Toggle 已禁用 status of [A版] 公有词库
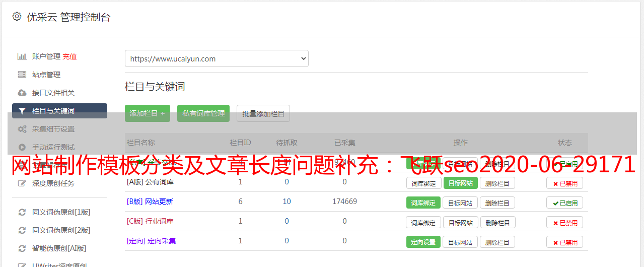Viewport: 644px width, 267px height. [x=565, y=183]
